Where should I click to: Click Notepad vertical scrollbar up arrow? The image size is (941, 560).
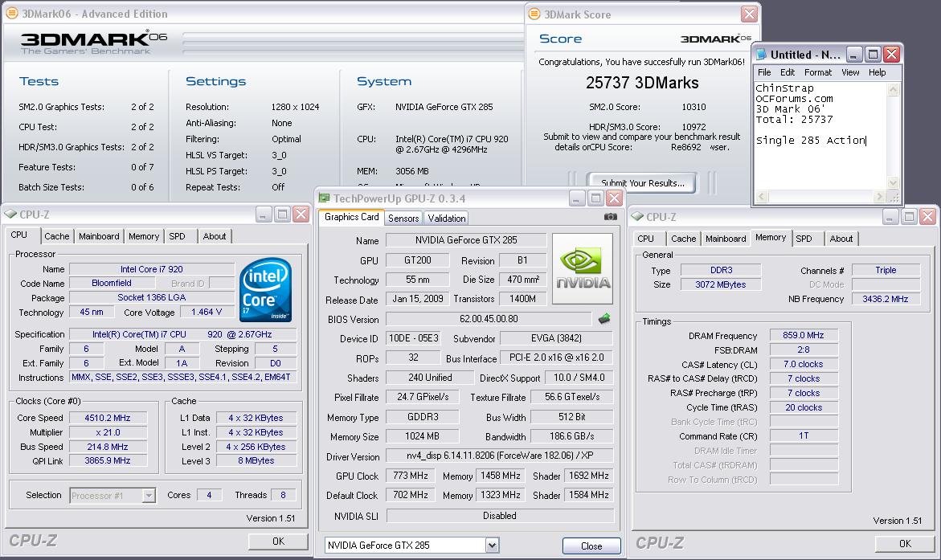point(893,89)
